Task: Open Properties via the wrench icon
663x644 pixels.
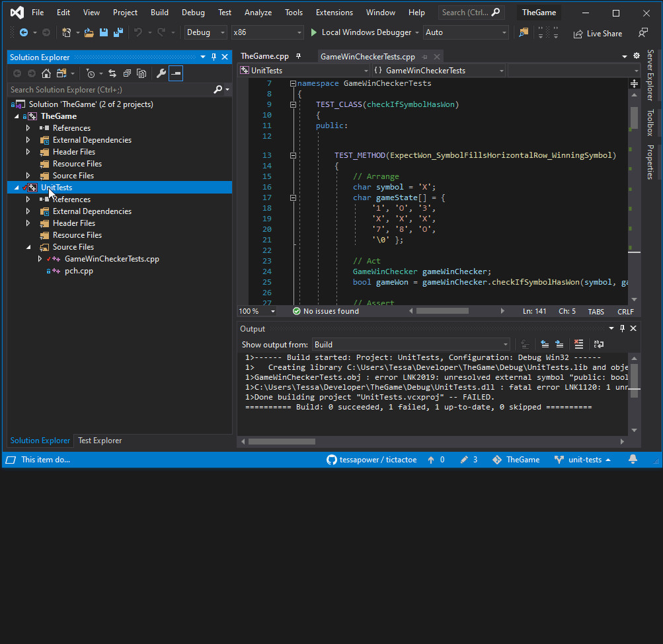Action: [x=161, y=73]
